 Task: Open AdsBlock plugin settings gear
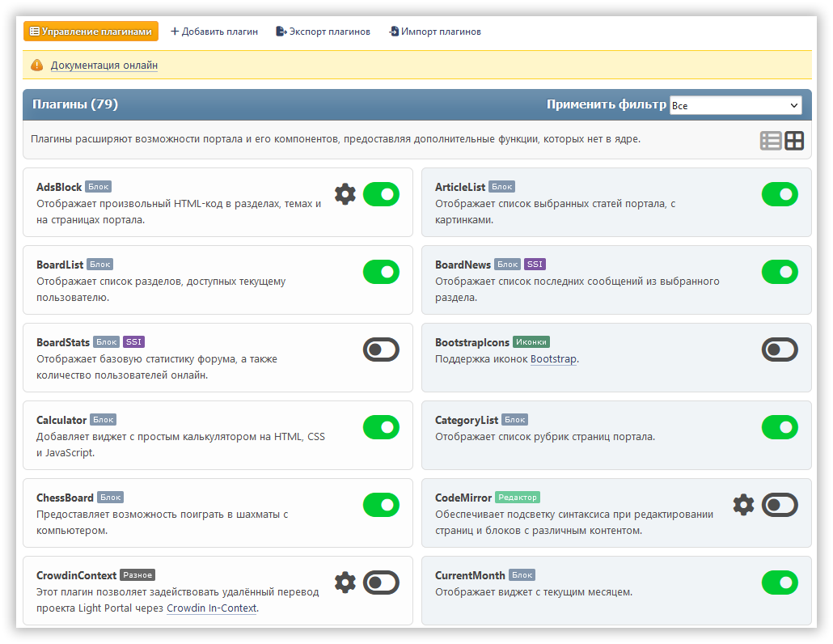click(x=345, y=194)
